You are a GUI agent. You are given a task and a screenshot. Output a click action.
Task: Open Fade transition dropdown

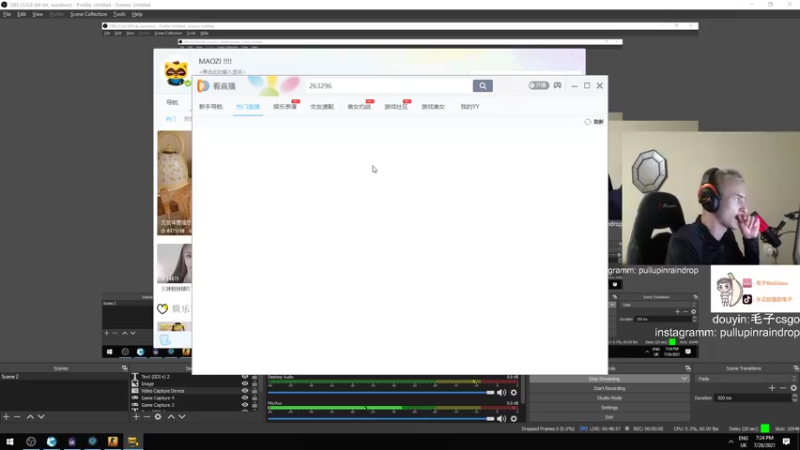pyautogui.click(x=744, y=379)
